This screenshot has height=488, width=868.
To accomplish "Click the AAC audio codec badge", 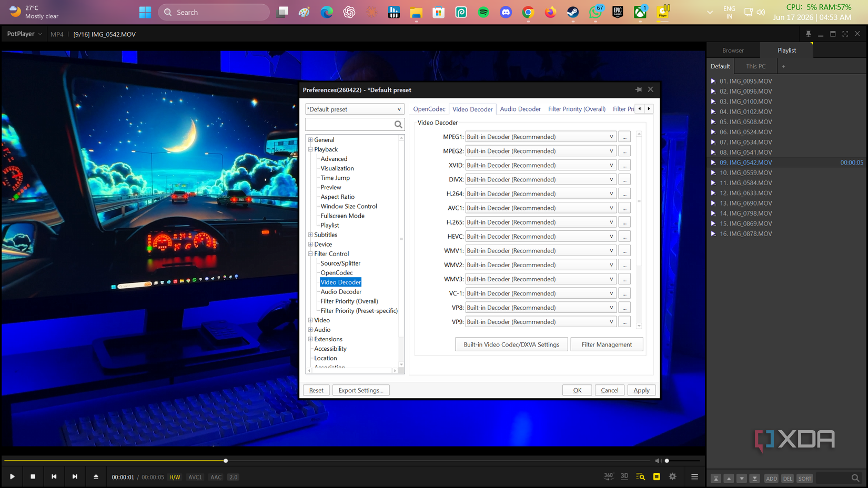I will pos(216,477).
